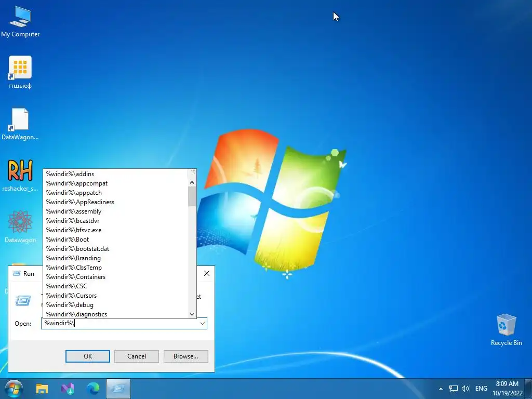Open File Explorer from taskbar

pyautogui.click(x=42, y=389)
